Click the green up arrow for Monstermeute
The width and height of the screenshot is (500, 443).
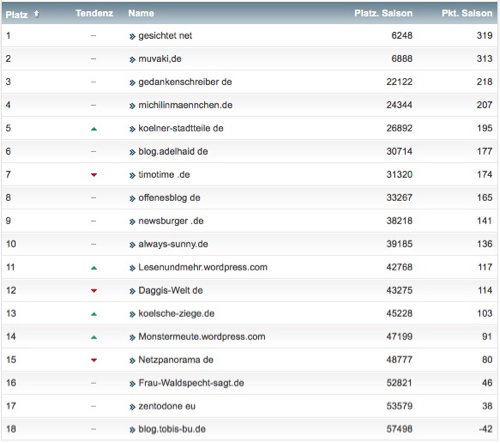click(x=94, y=337)
